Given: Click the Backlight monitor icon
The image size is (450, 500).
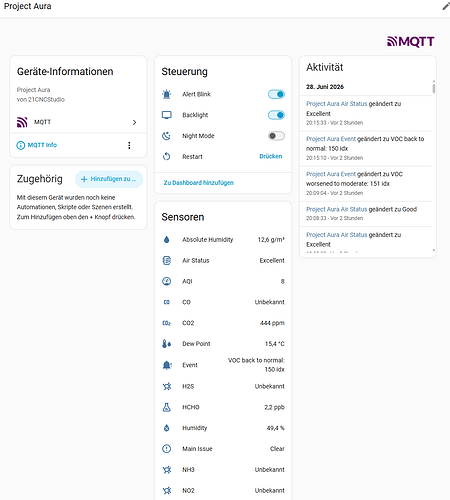Looking at the screenshot, I should point(167,115).
